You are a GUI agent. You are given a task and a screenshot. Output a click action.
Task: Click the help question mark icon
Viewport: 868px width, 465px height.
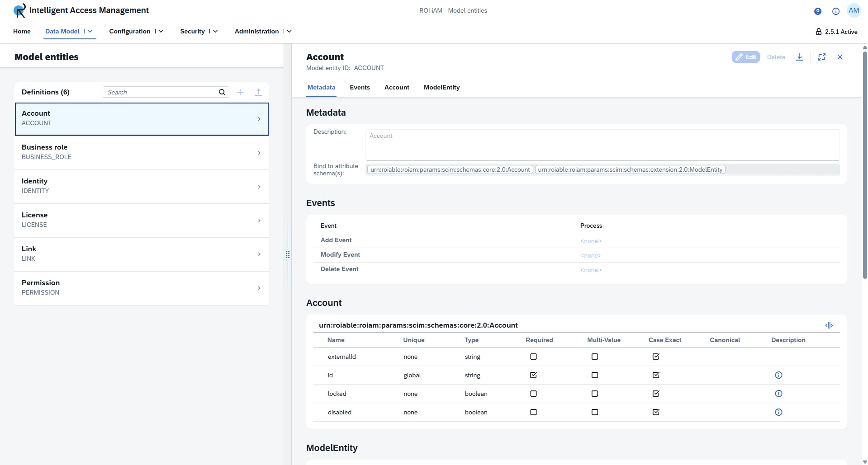[817, 11]
